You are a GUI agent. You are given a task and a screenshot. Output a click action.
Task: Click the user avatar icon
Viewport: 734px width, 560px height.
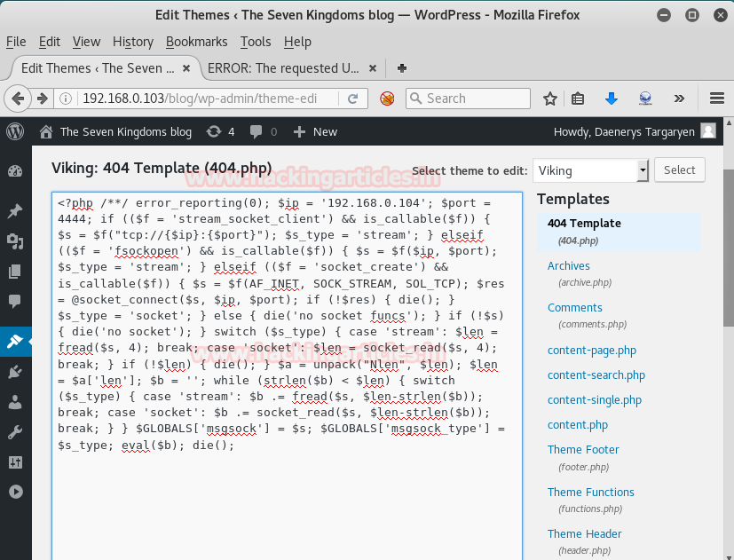[708, 131]
